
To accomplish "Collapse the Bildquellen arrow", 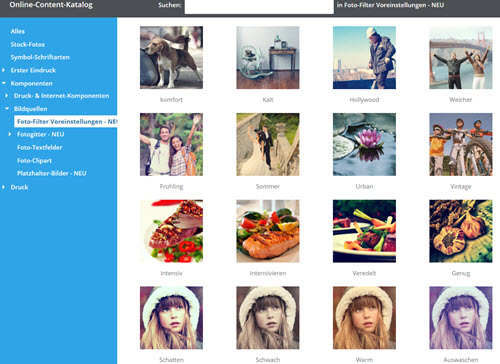I will (7, 109).
